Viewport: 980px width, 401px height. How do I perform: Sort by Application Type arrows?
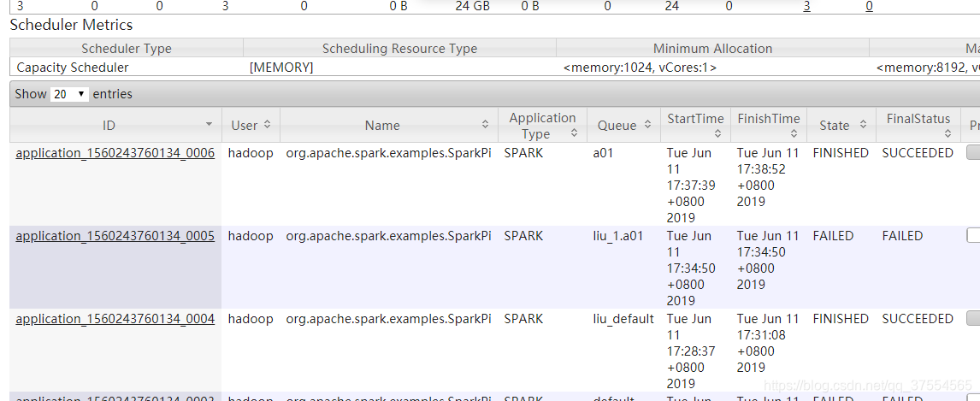[x=574, y=133]
